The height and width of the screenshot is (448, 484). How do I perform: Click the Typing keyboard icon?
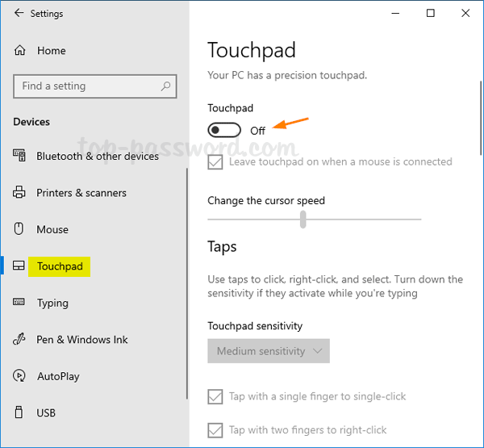[19, 303]
